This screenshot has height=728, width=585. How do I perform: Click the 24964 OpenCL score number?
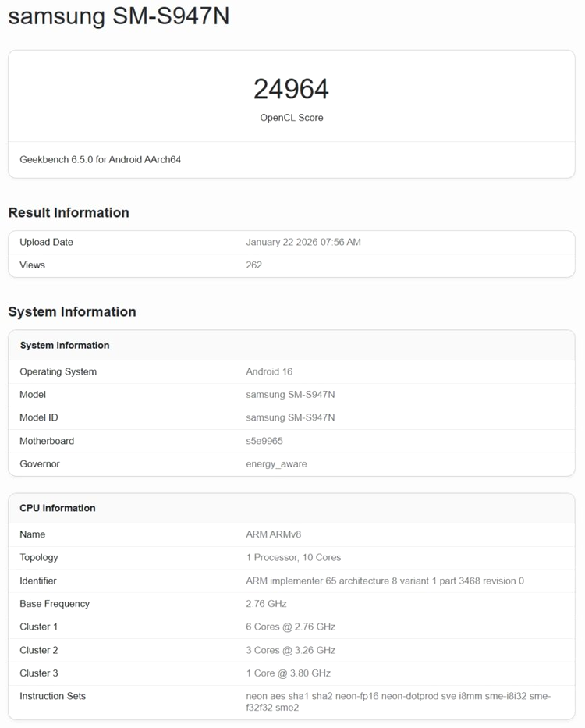click(291, 89)
